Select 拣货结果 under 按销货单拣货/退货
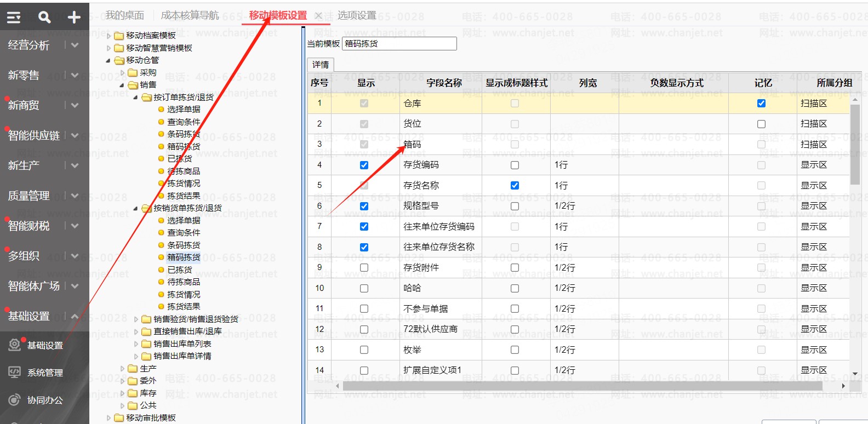 click(x=184, y=307)
